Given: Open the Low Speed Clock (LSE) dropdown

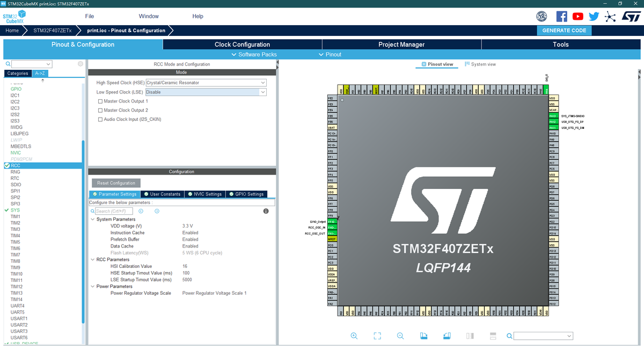Looking at the screenshot, I should point(262,92).
